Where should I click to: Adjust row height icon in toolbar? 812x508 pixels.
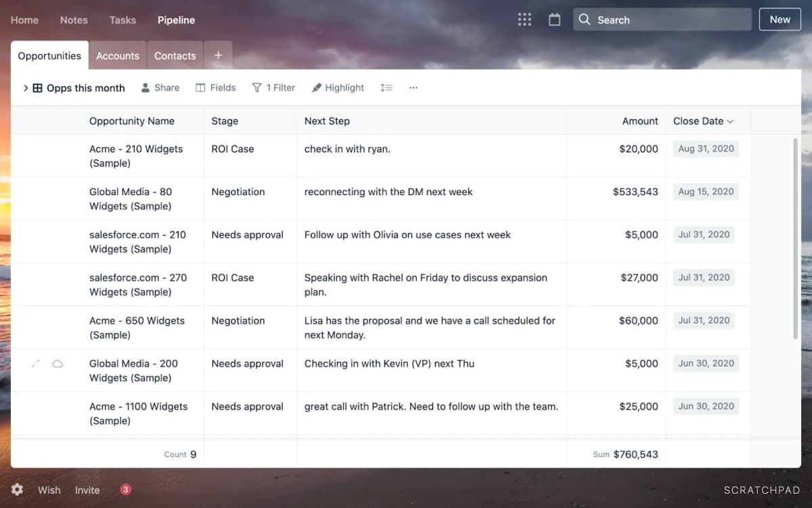[x=386, y=87]
